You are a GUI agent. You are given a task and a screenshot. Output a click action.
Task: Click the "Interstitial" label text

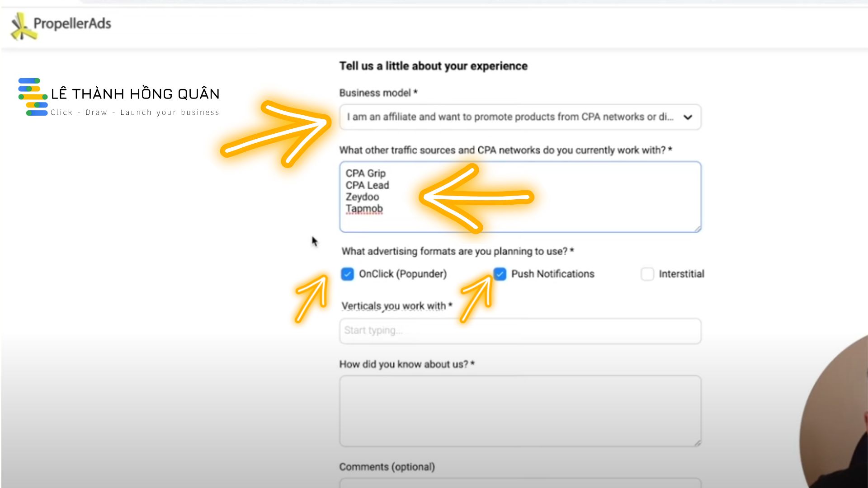(681, 274)
